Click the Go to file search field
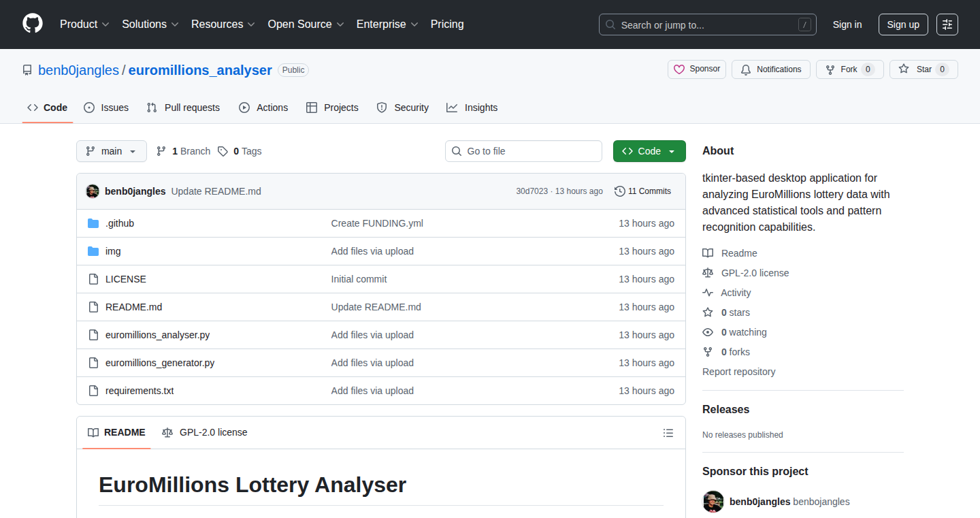Image resolution: width=980 pixels, height=518 pixels. (x=523, y=151)
